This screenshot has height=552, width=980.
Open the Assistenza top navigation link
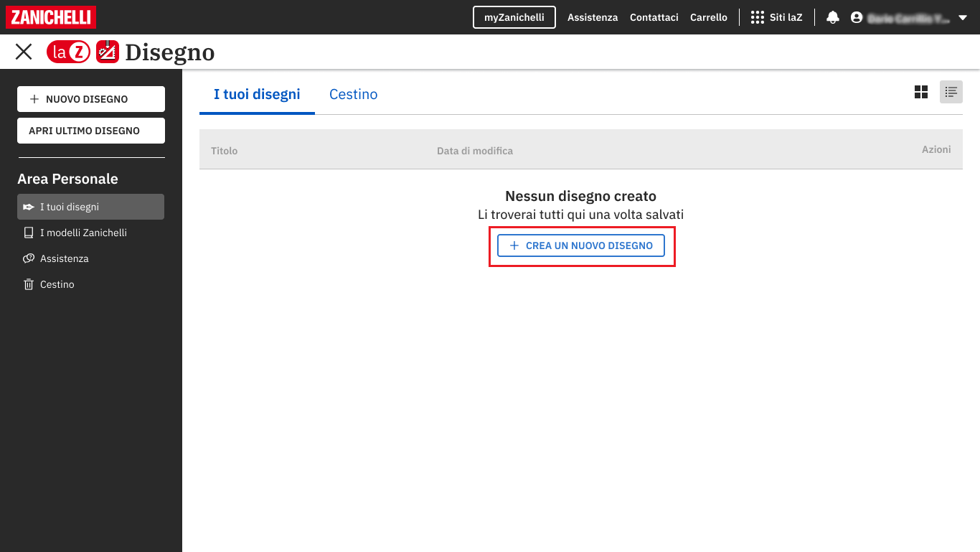[593, 17]
